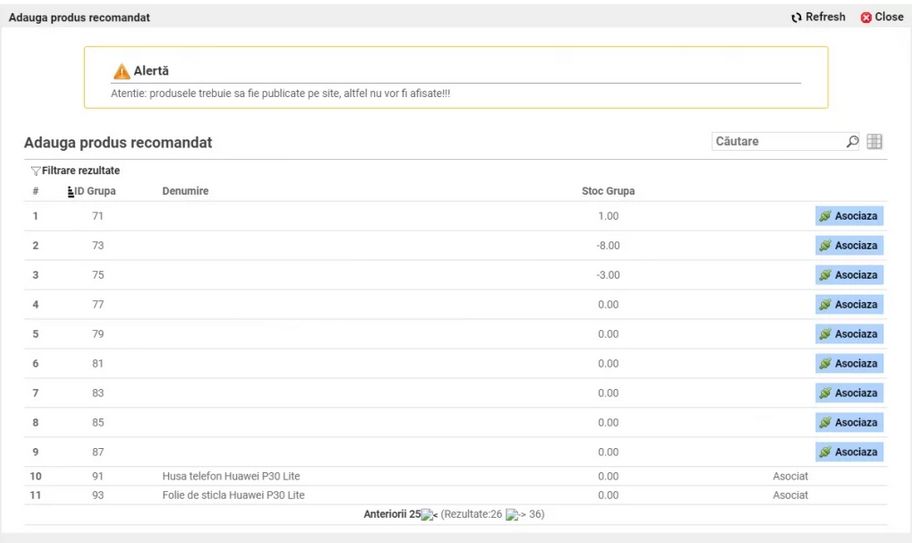Select the Husa telefon Huawei P30 Lite row
This screenshot has height=543, width=912.
point(233,476)
